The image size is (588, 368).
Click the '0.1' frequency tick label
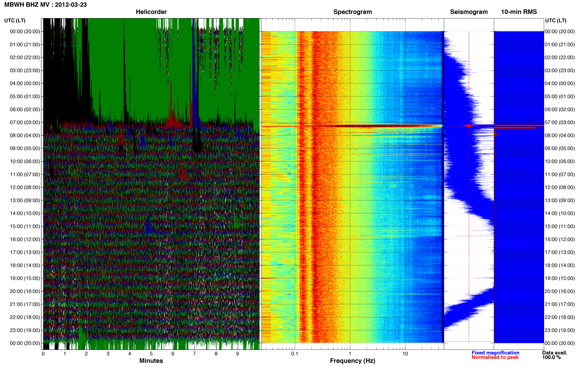point(295,354)
